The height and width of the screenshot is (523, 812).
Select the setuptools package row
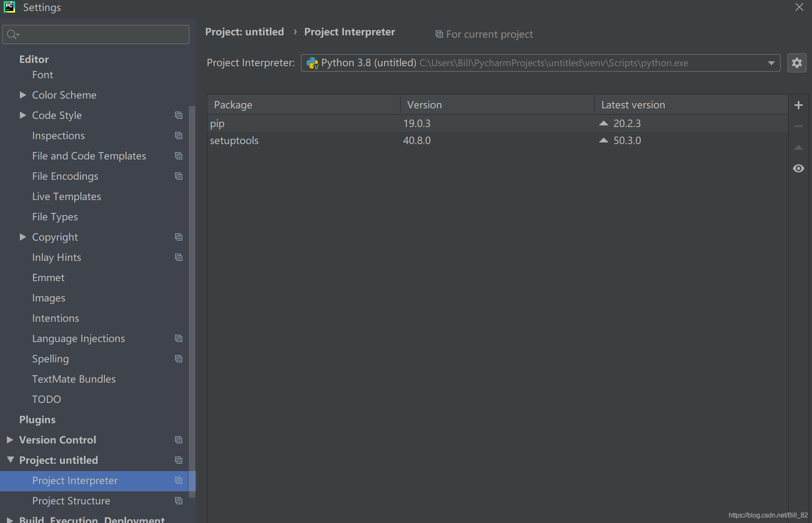point(497,140)
